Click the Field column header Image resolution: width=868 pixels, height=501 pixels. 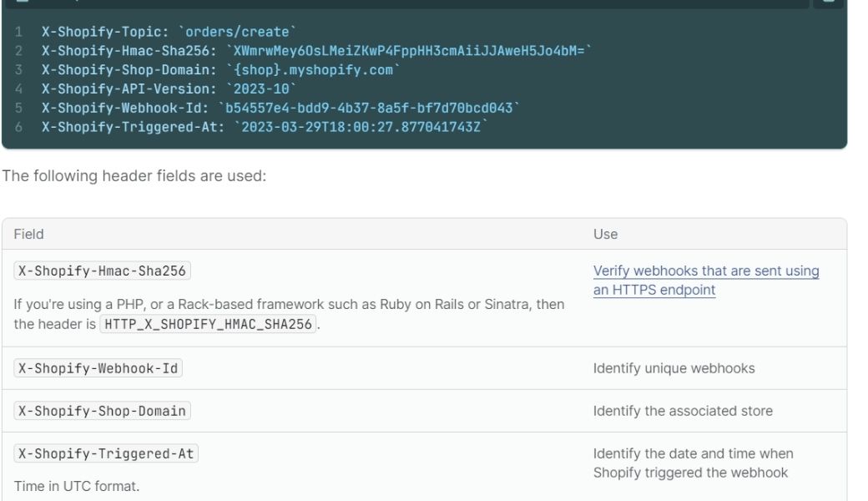pyautogui.click(x=28, y=234)
